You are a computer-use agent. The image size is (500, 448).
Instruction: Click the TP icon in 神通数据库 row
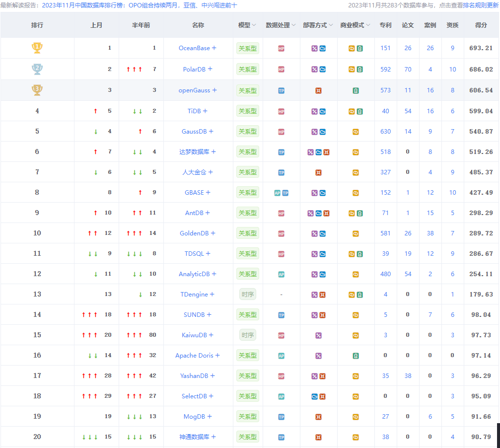coord(281,437)
